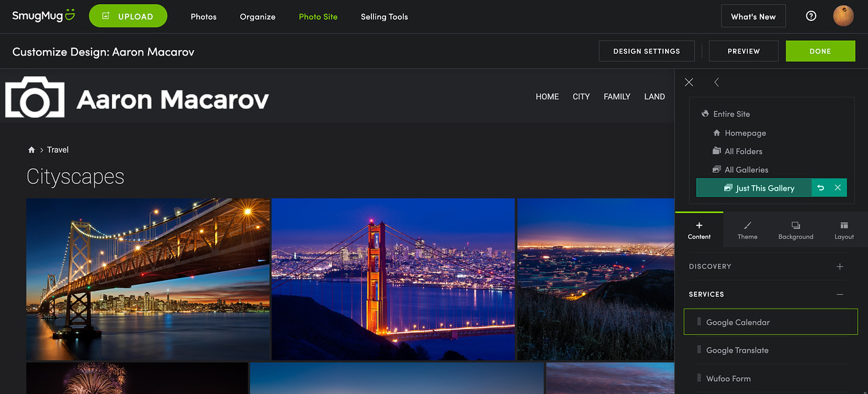Select the Entire Site scope

coord(725,114)
